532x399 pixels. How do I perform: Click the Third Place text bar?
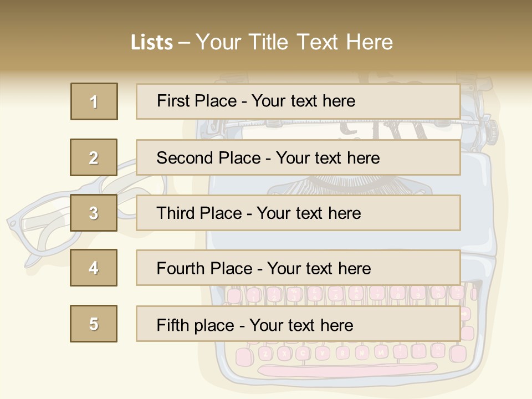pos(298,213)
